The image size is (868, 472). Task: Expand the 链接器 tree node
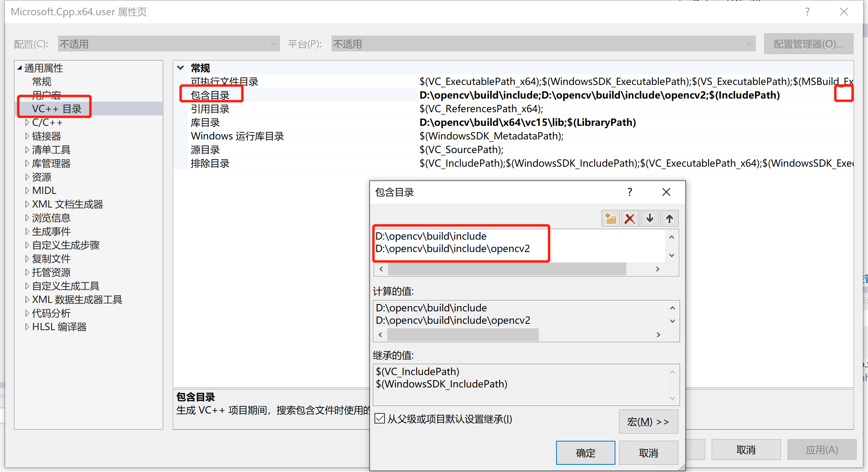[x=27, y=136]
